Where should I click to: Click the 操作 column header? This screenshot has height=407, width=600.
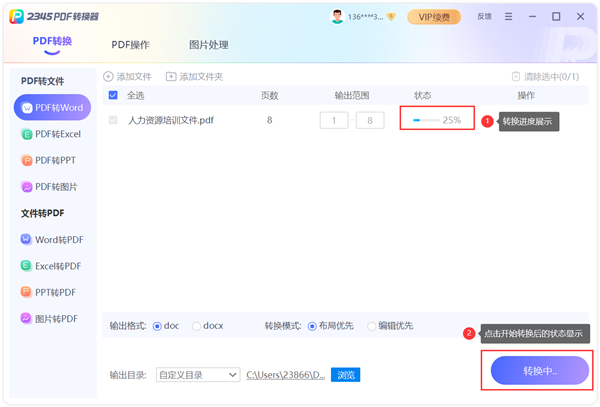526,95
